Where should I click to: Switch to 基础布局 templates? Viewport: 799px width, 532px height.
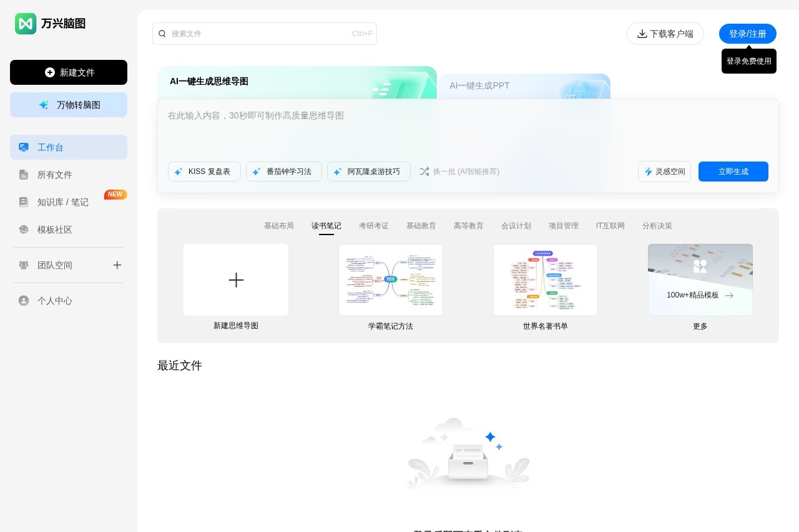tap(279, 226)
